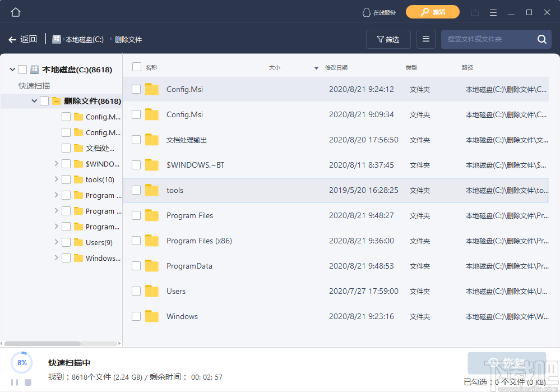Click the circular 8% scan progress indicator
The image size is (560, 392).
coord(22,363)
